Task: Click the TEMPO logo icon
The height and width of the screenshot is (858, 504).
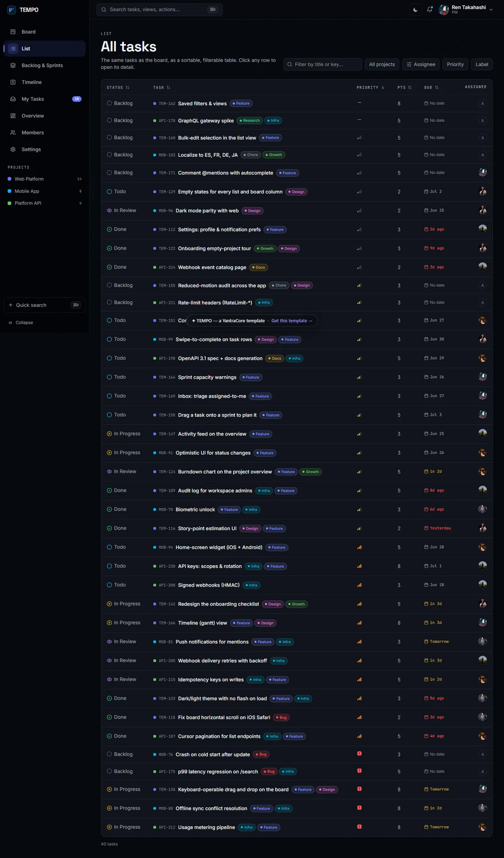Action: click(x=12, y=10)
